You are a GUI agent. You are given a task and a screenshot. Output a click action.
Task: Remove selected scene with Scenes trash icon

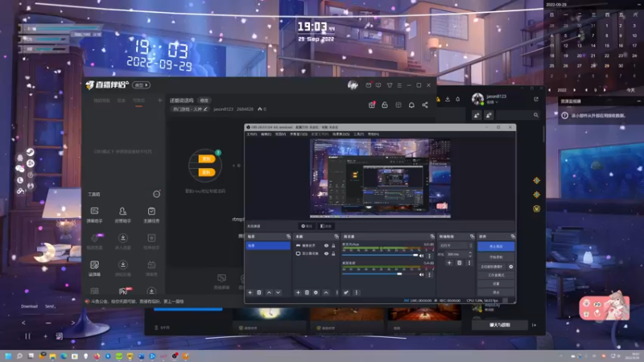259,293
